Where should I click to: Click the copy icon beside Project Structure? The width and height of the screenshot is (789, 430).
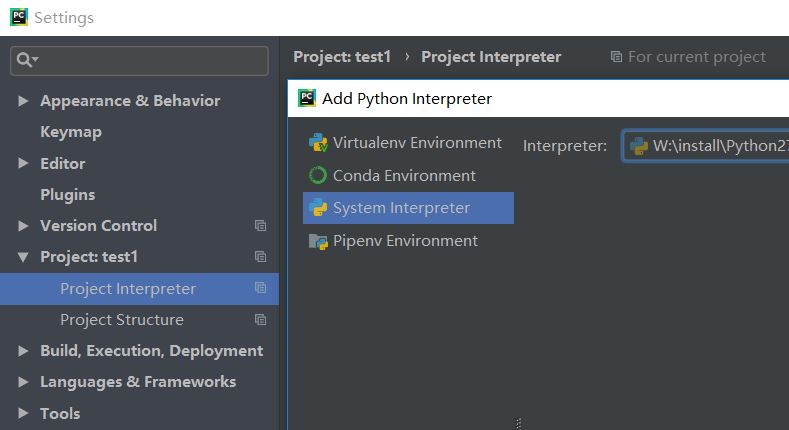(x=260, y=320)
